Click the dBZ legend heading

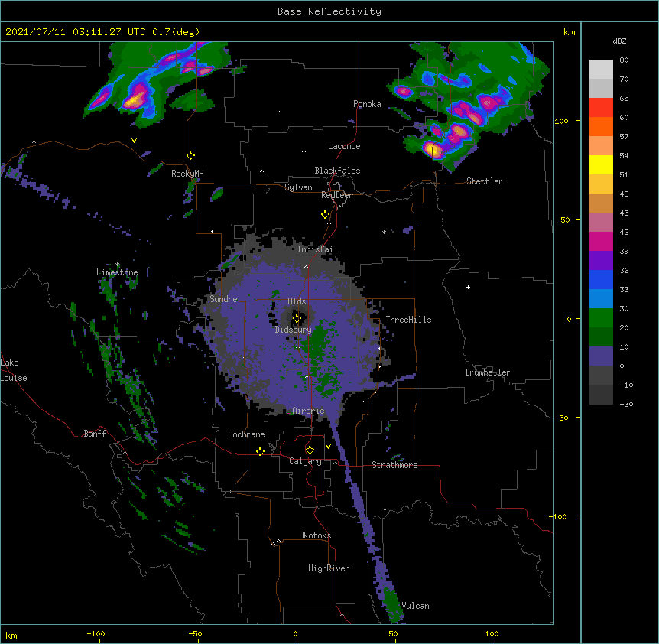619,41
